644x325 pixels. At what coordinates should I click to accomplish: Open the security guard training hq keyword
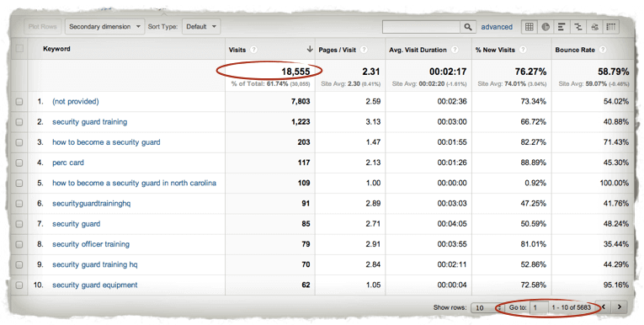94,264
